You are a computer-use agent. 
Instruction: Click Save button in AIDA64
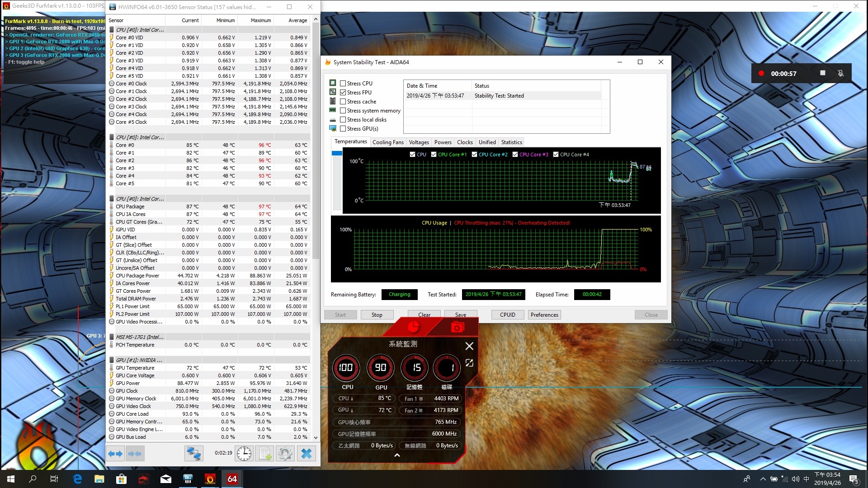[461, 315]
